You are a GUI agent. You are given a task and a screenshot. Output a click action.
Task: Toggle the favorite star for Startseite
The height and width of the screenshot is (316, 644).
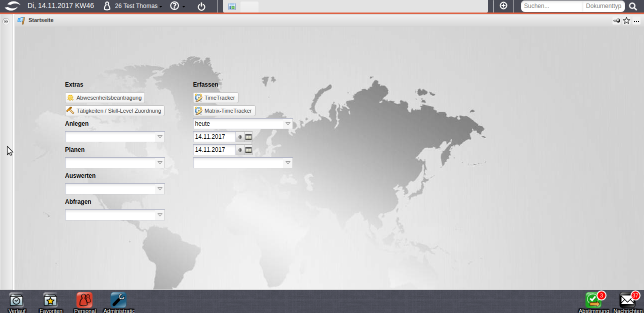coord(626,21)
